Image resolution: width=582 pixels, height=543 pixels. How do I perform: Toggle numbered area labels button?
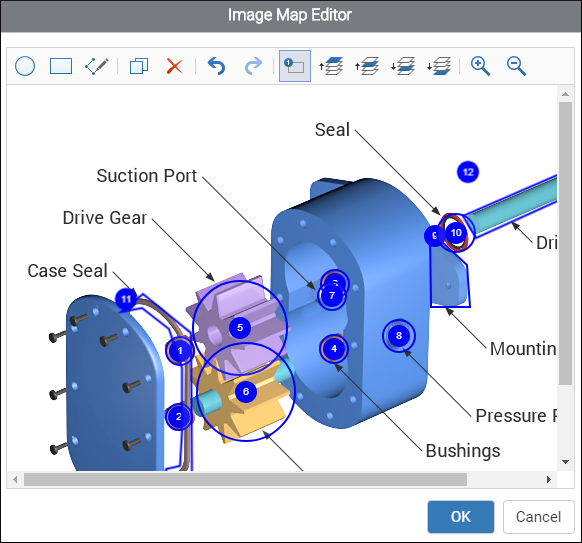295,66
